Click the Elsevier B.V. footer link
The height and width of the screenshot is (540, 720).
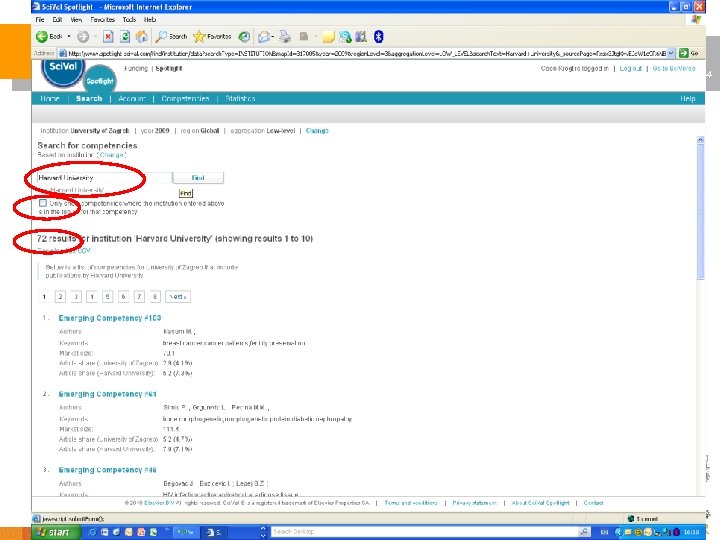[x=160, y=503]
